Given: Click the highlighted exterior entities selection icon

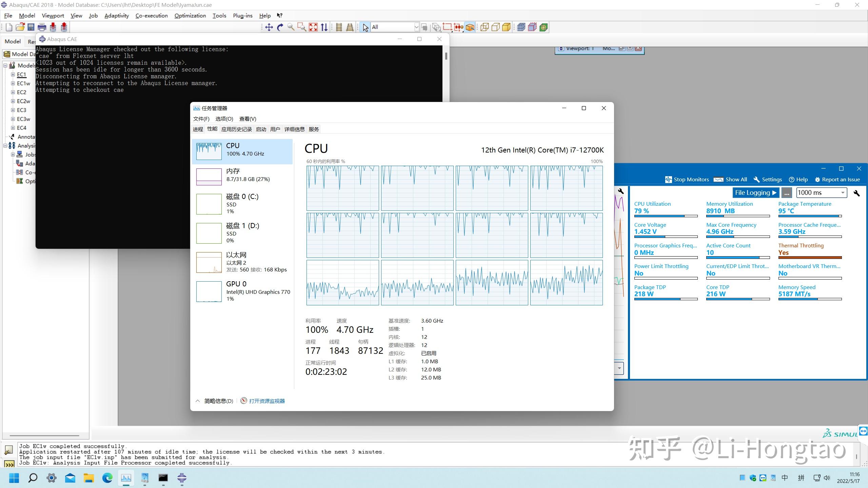Looking at the screenshot, I should pos(470,27).
